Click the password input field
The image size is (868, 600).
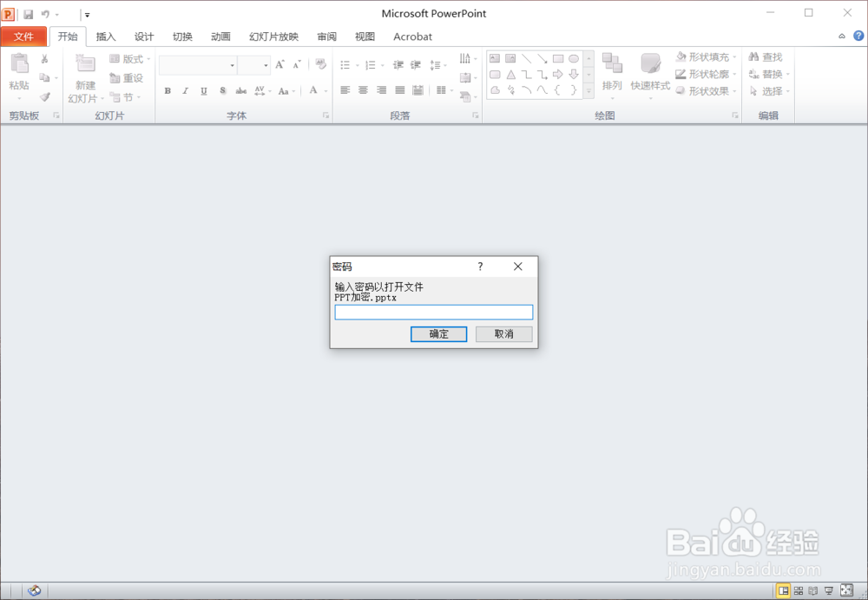[x=434, y=312]
